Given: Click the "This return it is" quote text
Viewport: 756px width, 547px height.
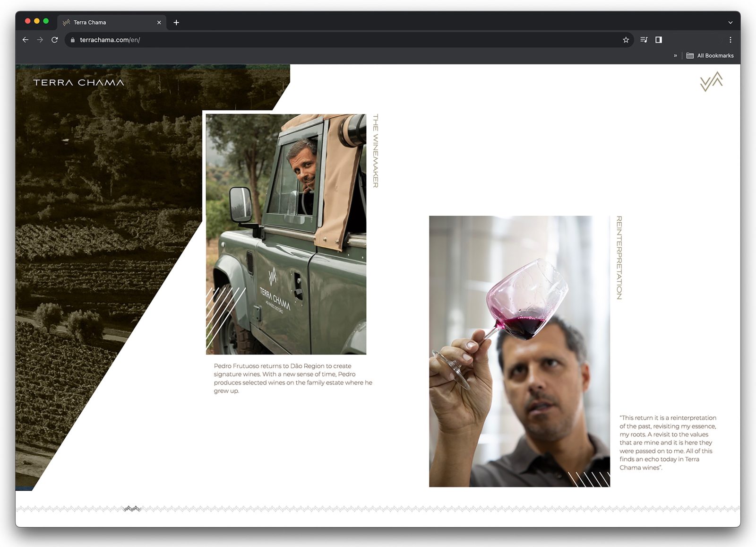Looking at the screenshot, I should [668, 443].
